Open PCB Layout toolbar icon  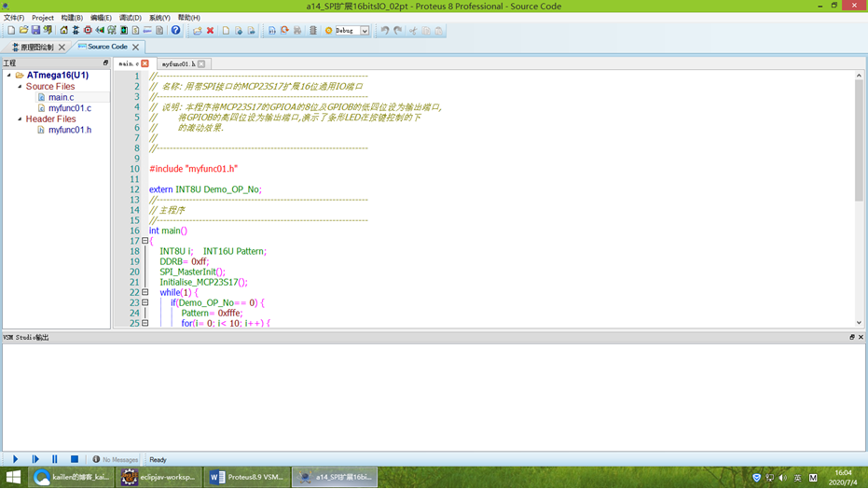pyautogui.click(x=88, y=31)
